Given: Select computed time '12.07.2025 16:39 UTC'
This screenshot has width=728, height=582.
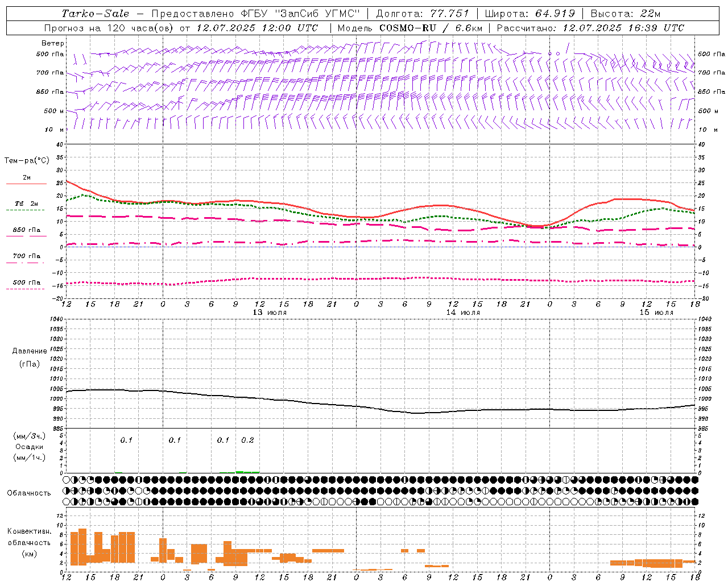Looking at the screenshot, I should pos(623,28).
